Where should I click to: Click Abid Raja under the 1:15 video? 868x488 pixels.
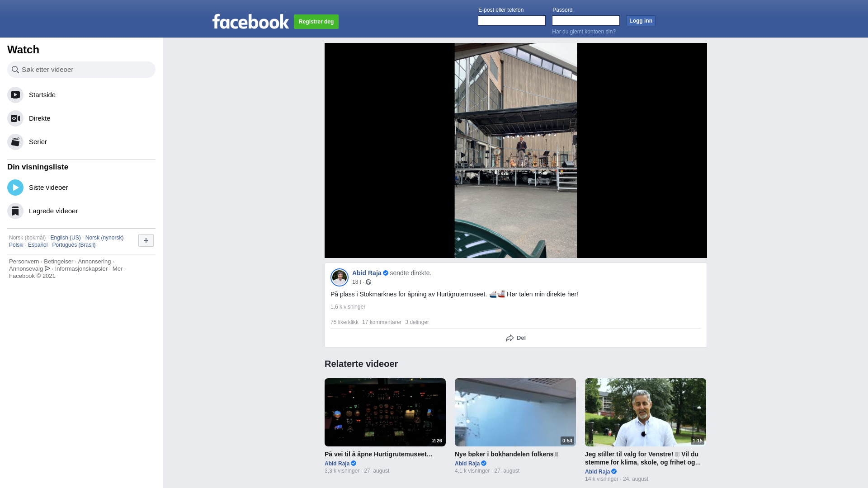coord(597,472)
